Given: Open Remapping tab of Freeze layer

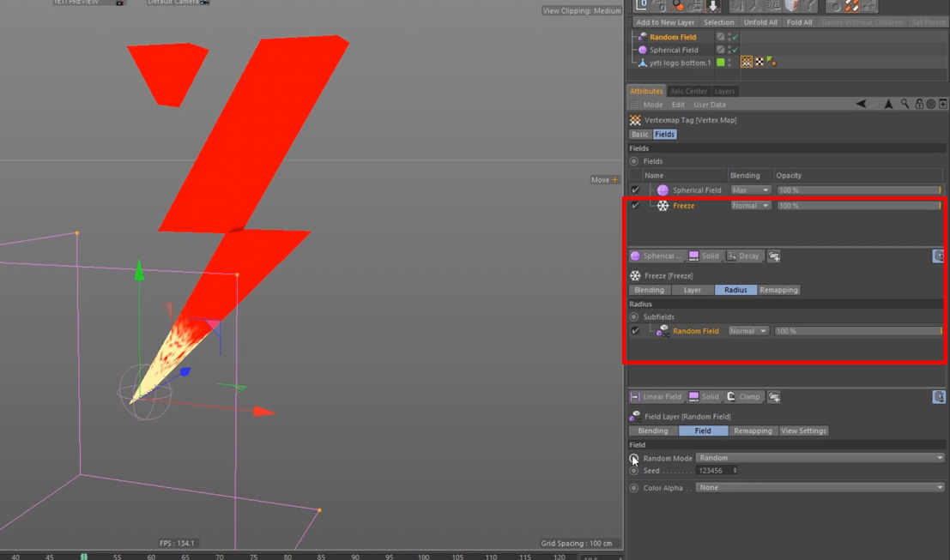Looking at the screenshot, I should coord(778,290).
